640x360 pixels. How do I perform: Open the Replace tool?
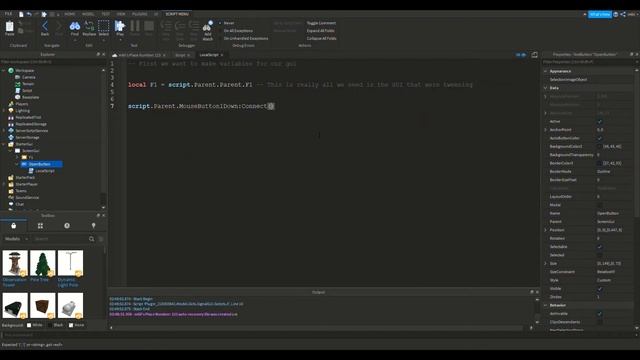[x=89, y=27]
